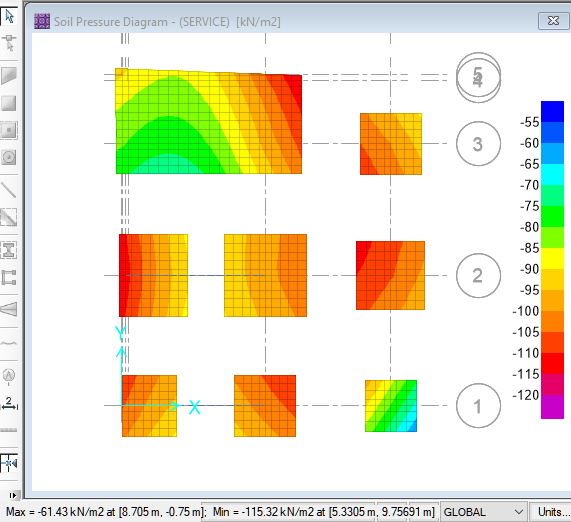Open the Units... settings button

pos(551,512)
